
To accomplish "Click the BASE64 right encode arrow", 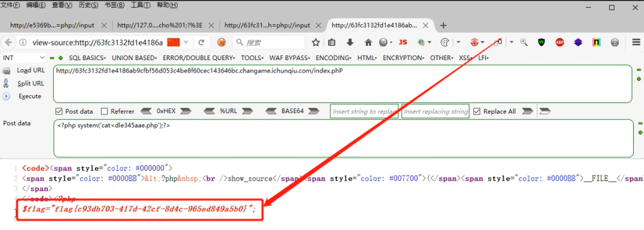I will [x=314, y=111].
